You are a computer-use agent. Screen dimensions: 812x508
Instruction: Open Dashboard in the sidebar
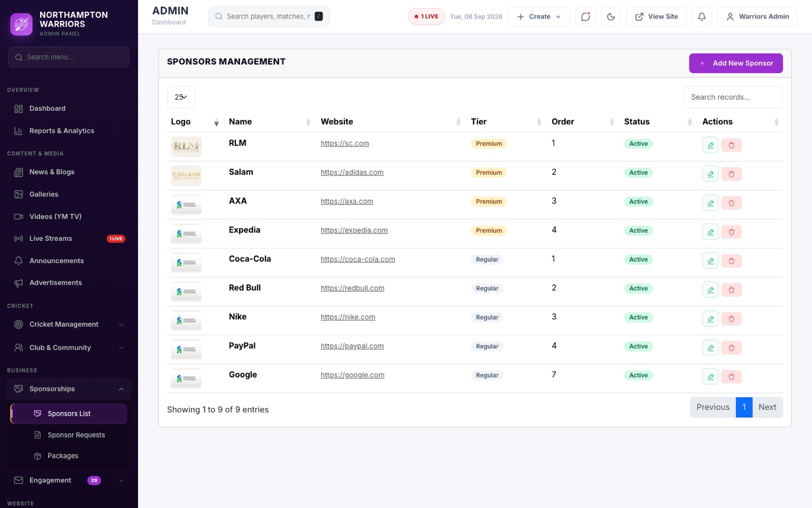[68, 109]
